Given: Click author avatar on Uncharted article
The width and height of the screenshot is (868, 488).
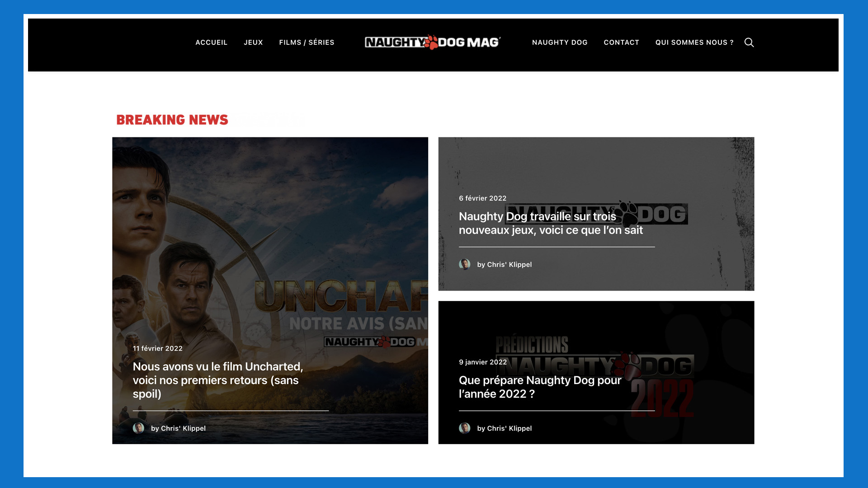Looking at the screenshot, I should pyautogui.click(x=138, y=428).
